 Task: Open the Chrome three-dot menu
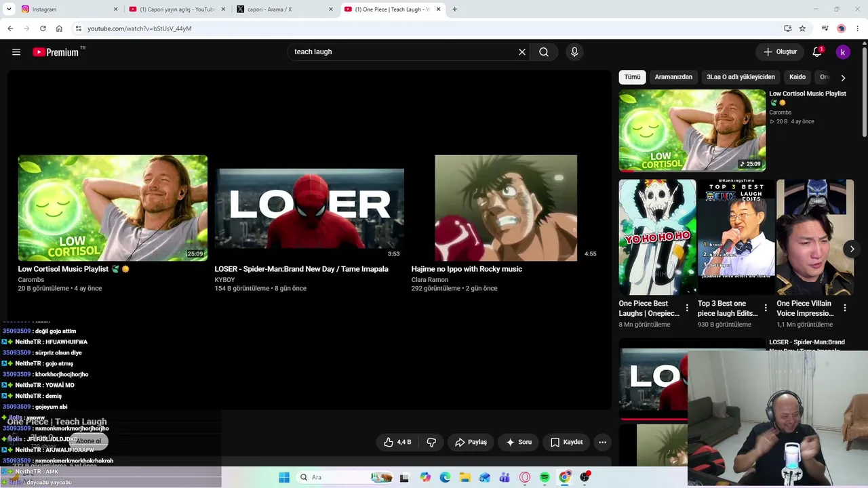858,28
